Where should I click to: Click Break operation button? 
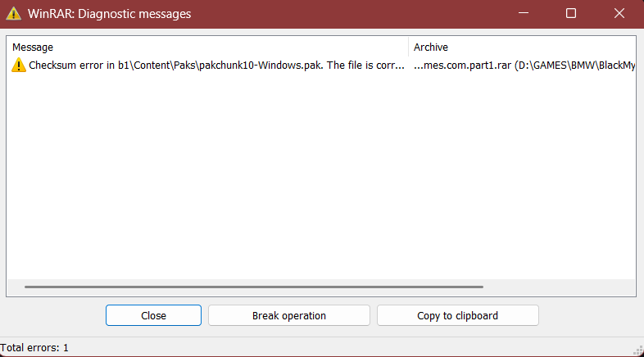pyautogui.click(x=288, y=315)
